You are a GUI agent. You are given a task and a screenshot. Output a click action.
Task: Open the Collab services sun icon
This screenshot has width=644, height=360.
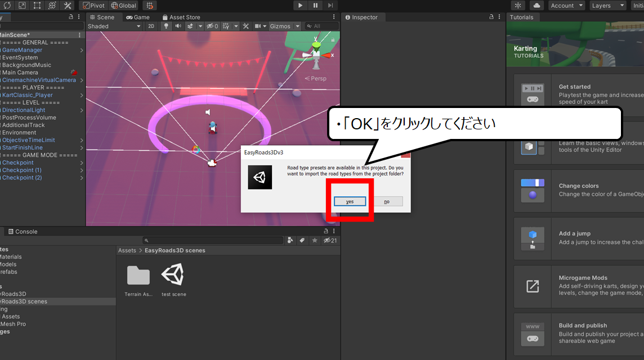tap(518, 5)
